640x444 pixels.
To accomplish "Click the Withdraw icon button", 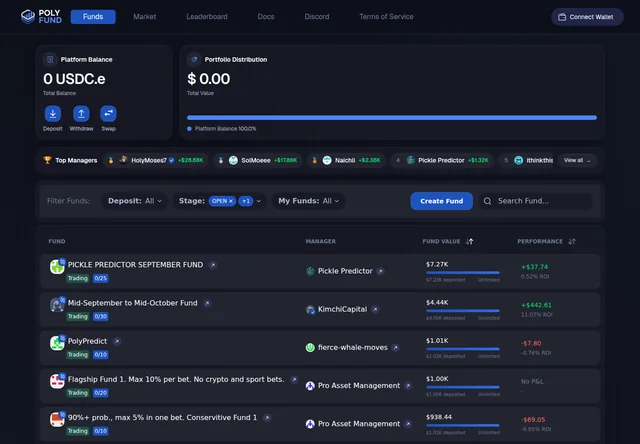I will [81, 113].
